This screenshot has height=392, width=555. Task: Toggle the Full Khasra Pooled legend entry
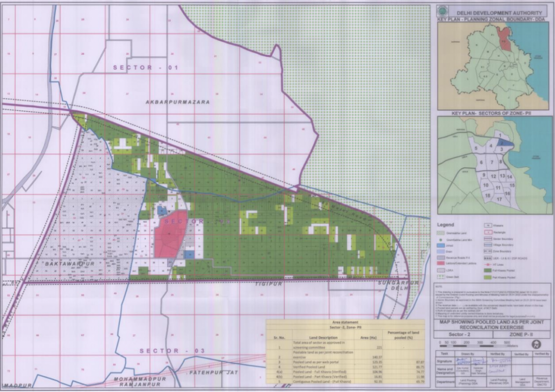[x=487, y=271]
